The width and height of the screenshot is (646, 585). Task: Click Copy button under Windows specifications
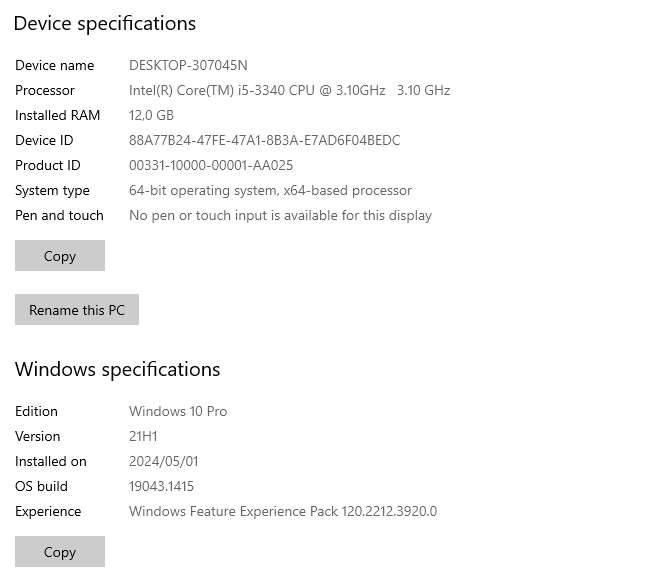(x=60, y=552)
